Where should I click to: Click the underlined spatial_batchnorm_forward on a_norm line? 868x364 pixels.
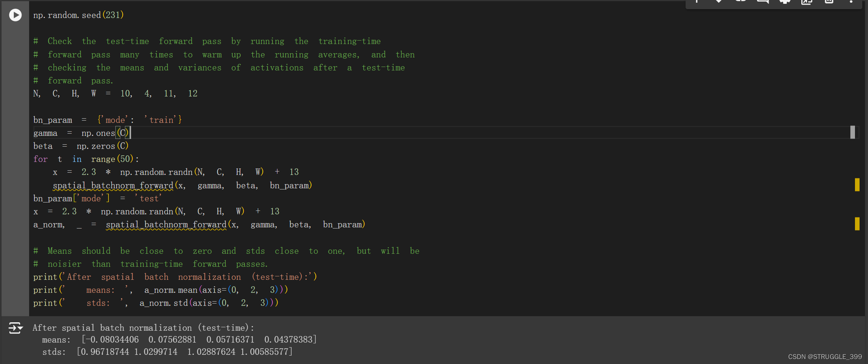click(x=166, y=225)
